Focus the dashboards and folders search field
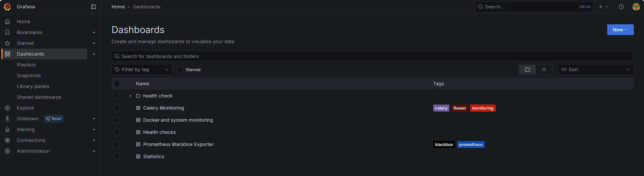Image resolution: width=644 pixels, height=176 pixels. (x=372, y=56)
